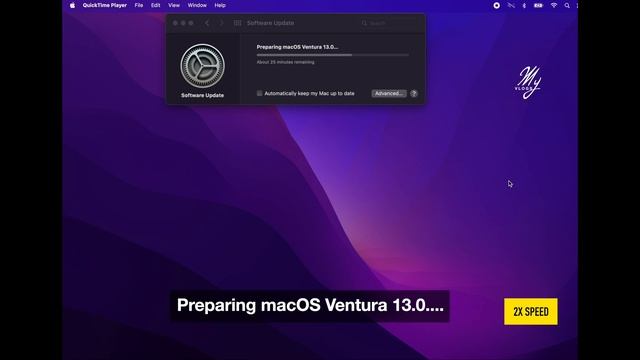This screenshot has width=640, height=360.
Task: Open the QuickTime Player menu
Action: click(104, 5)
